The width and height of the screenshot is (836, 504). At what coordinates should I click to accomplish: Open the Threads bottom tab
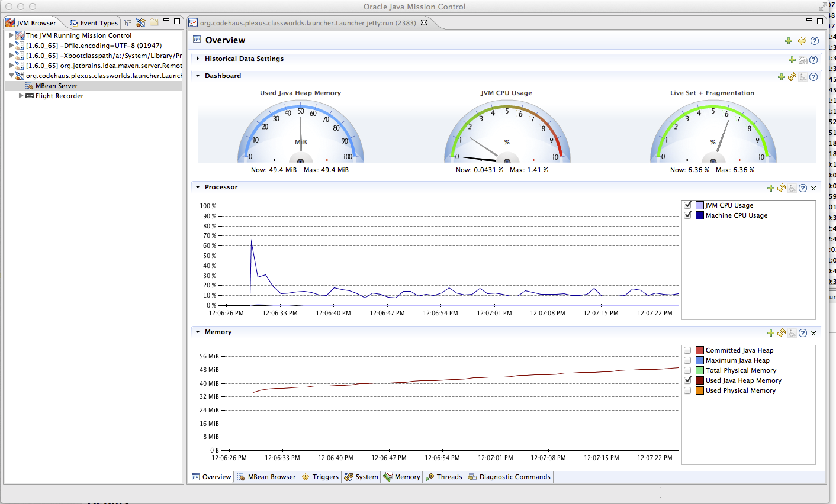(x=444, y=477)
